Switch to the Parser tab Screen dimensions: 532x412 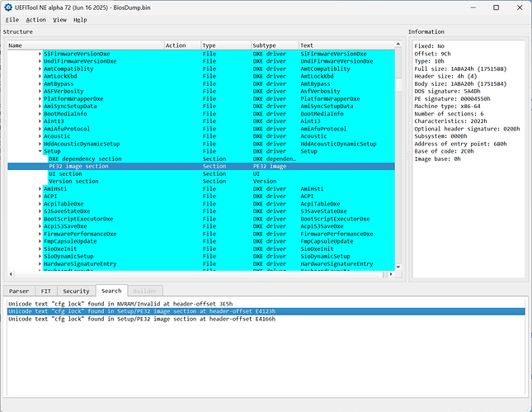coord(19,291)
